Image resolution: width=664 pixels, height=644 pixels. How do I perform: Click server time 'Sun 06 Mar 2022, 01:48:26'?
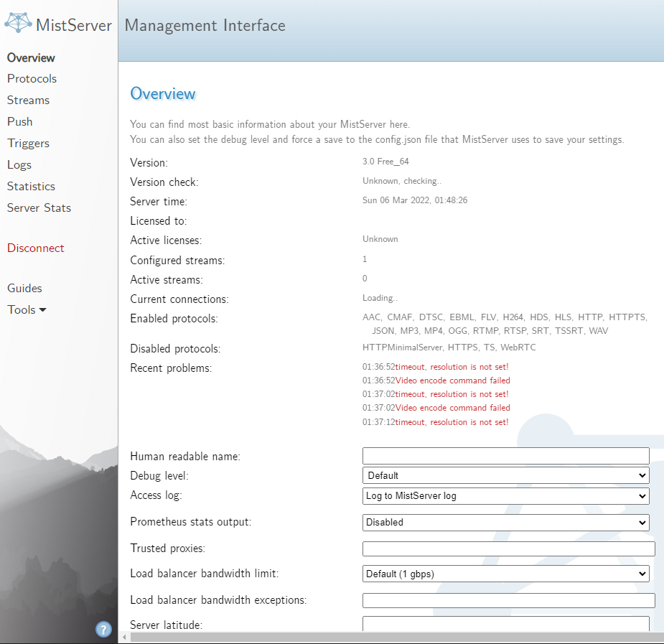415,200
